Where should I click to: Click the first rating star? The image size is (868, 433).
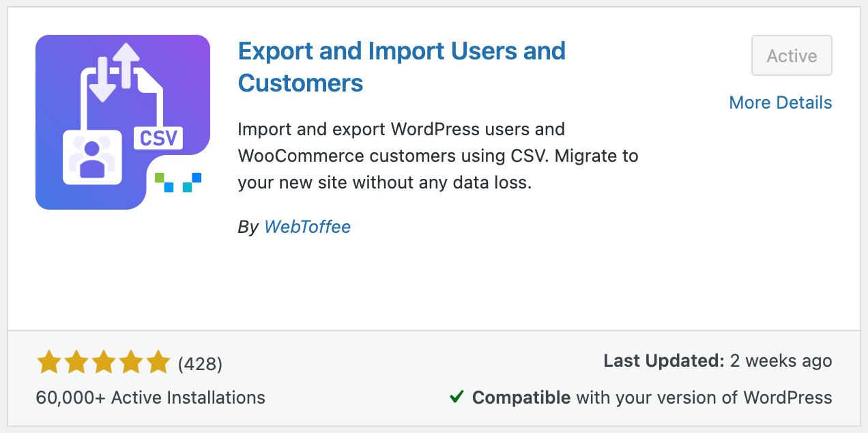[x=49, y=363]
